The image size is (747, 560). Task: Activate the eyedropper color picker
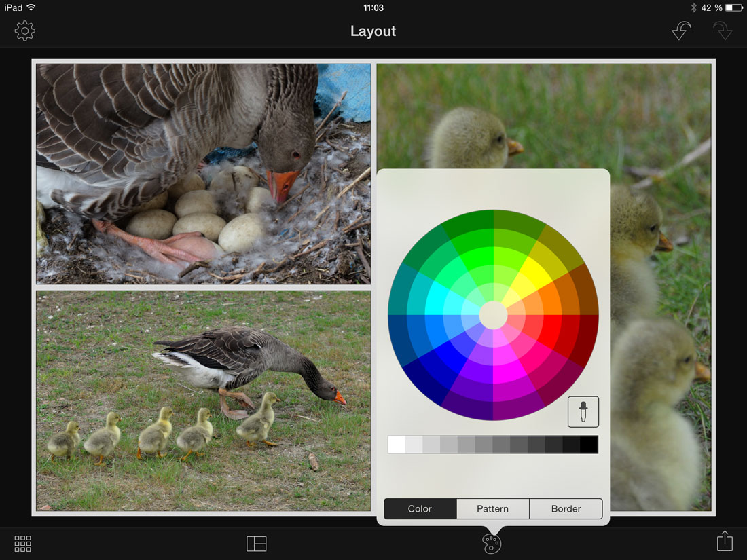pyautogui.click(x=583, y=411)
